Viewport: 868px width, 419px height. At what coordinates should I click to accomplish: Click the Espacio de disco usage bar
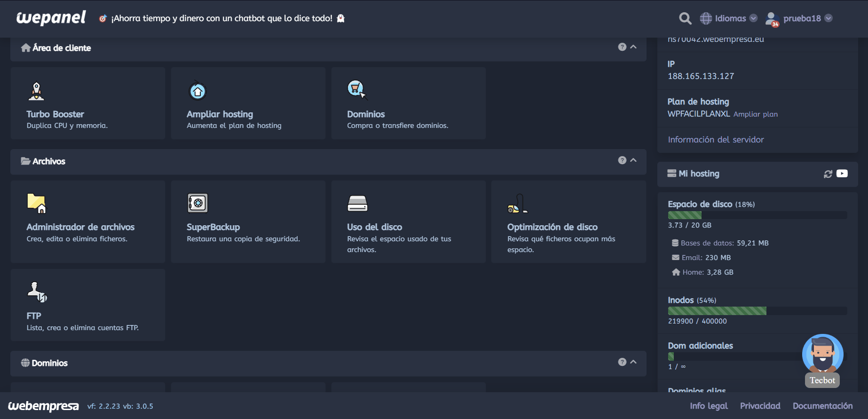coord(757,215)
